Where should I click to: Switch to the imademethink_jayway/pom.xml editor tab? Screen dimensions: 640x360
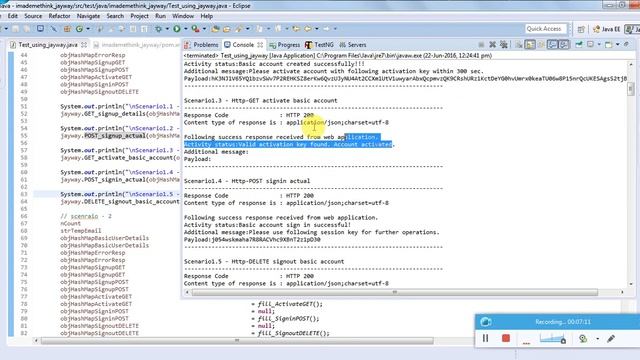pyautogui.click(x=136, y=45)
